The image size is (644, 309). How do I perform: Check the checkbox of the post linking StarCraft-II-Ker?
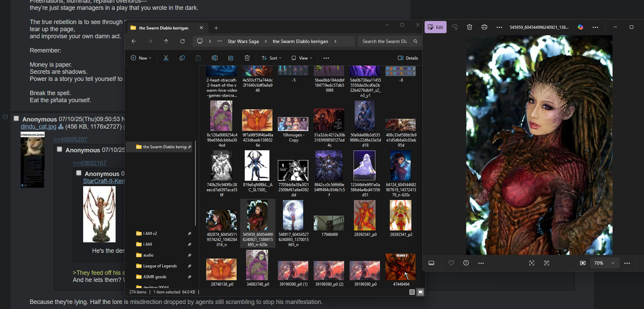[x=79, y=173]
